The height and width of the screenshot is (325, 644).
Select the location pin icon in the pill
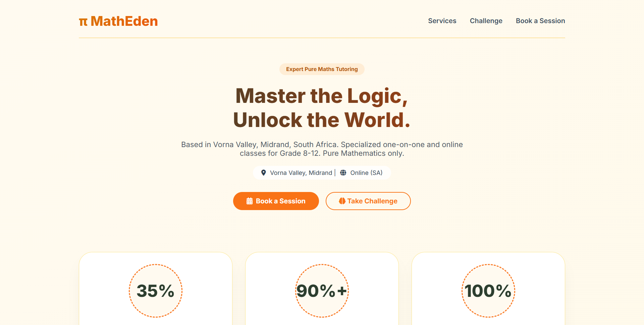click(264, 173)
